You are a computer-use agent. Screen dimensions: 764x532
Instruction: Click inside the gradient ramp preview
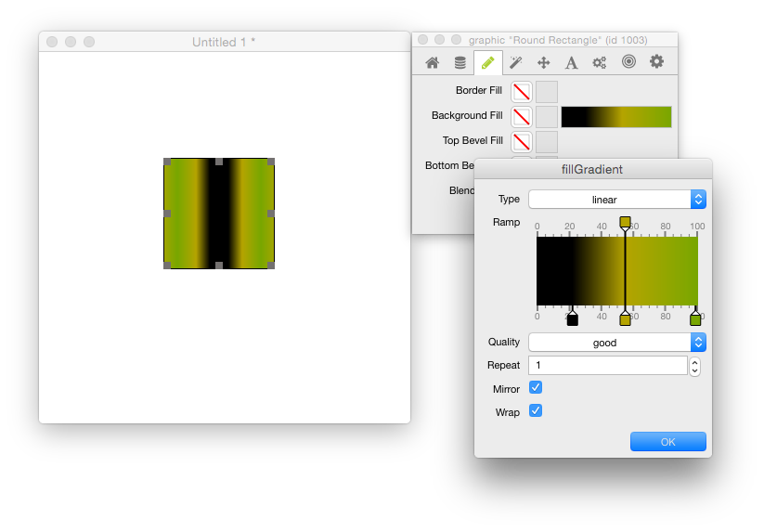pos(616,271)
